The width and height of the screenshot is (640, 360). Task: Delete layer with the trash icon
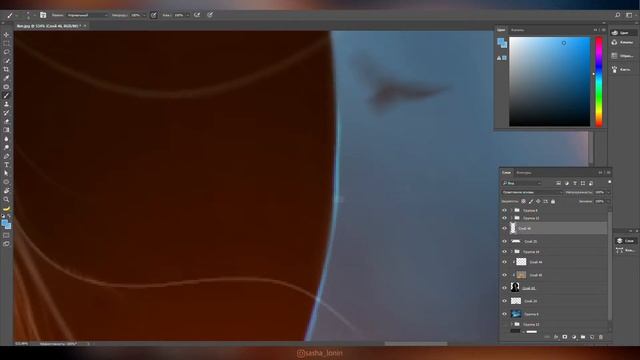(601, 337)
